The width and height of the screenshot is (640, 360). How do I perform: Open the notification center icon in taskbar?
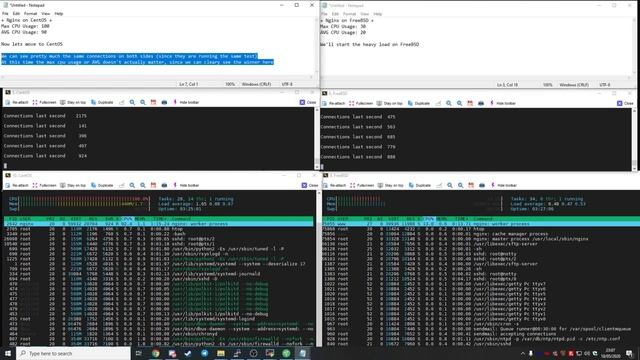coord(629,353)
